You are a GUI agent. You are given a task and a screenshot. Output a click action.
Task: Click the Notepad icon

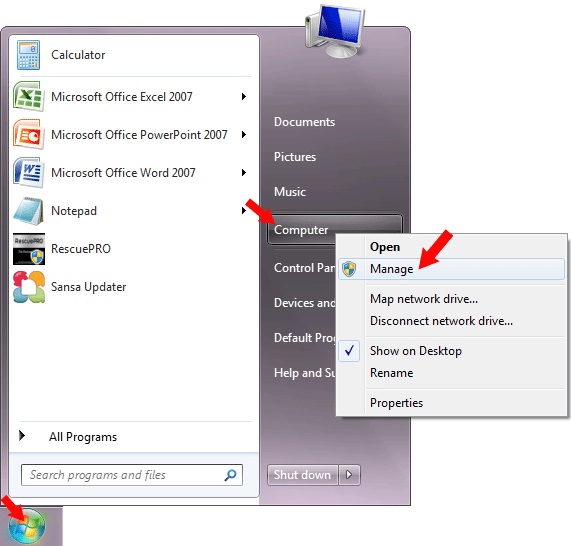[x=28, y=211]
